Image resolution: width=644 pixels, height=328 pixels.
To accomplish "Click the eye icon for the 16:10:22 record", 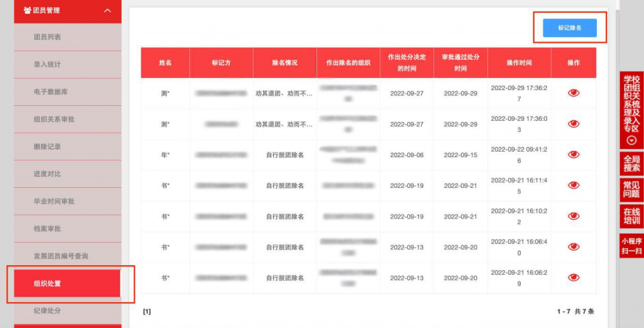I will [573, 216].
